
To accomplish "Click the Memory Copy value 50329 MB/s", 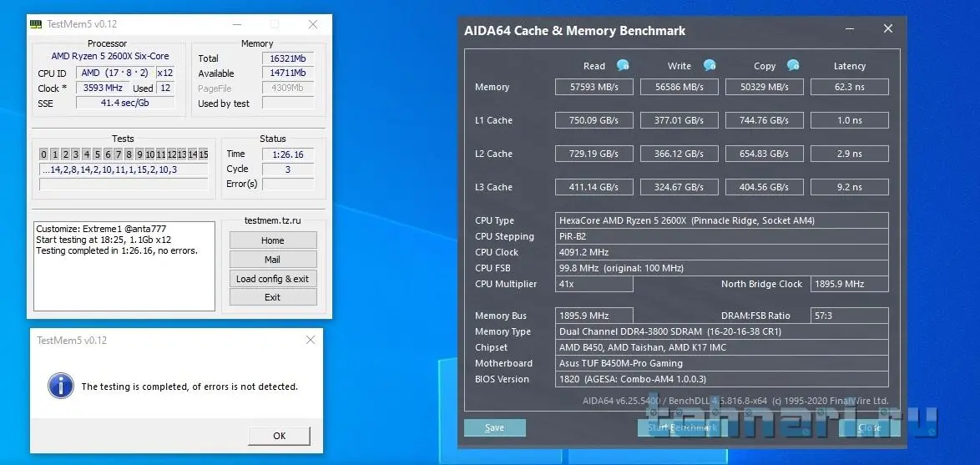I will pos(765,87).
